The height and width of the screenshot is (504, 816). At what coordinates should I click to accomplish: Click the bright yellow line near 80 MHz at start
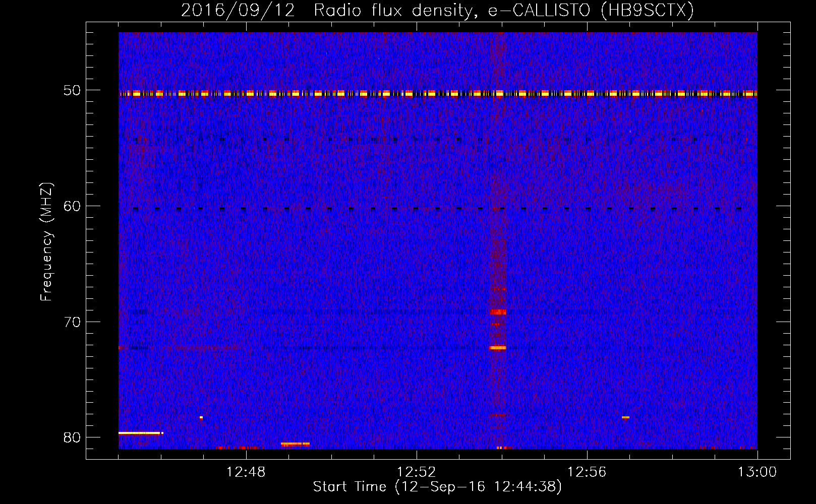tap(140, 433)
